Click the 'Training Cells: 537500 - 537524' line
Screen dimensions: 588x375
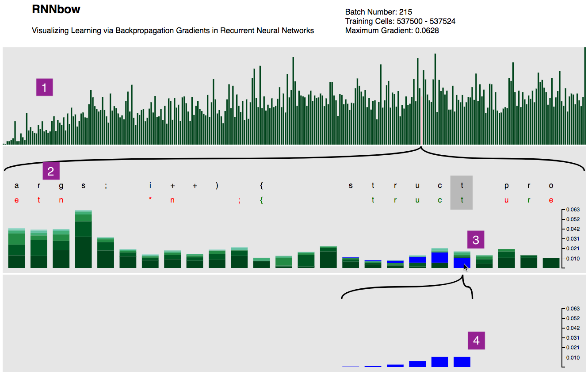pyautogui.click(x=400, y=21)
